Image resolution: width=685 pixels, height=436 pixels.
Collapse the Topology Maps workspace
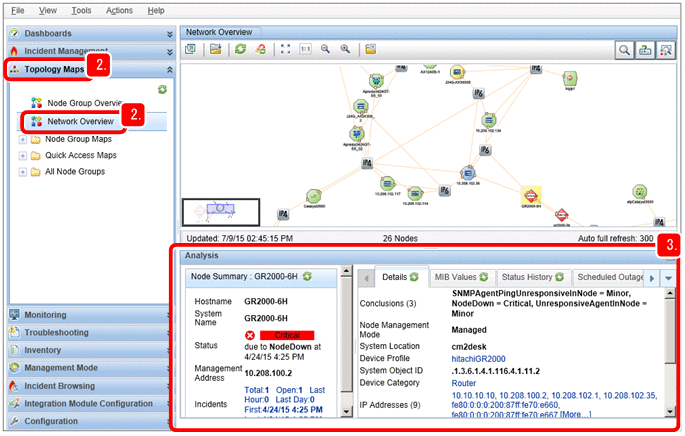click(170, 69)
